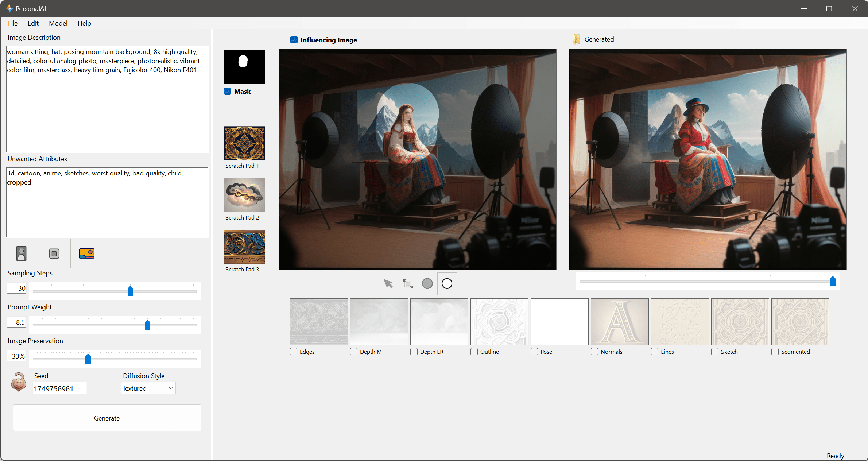This screenshot has width=868, height=461.
Task: Click the gray rounded square mode icon
Action: pos(54,253)
